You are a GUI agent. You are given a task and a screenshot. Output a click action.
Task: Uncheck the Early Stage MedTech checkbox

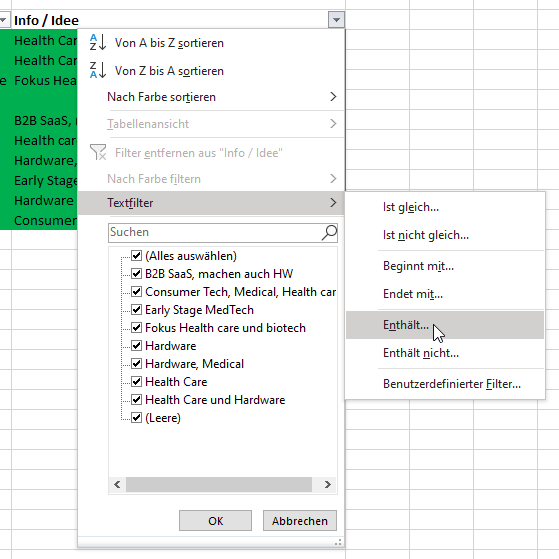(136, 309)
